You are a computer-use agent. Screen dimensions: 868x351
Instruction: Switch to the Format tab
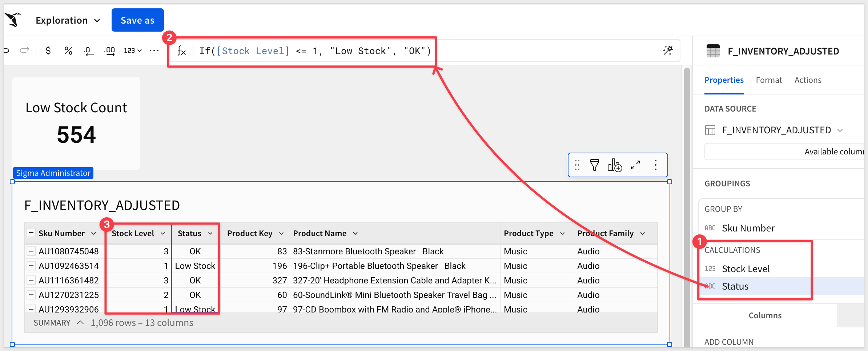768,80
